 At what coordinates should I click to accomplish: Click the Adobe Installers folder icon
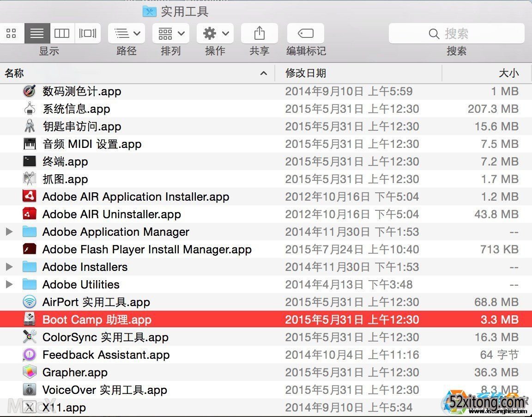(30, 267)
